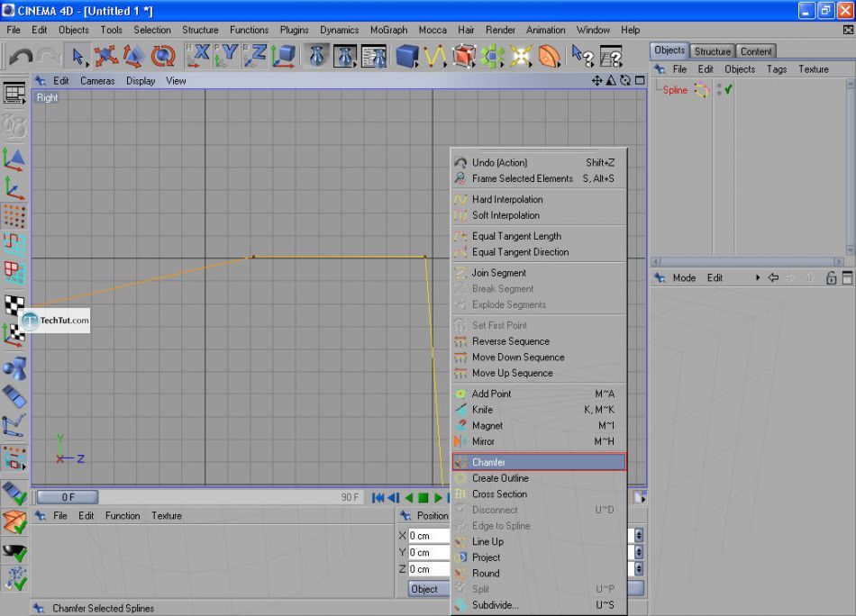
Task: Toggle Spline visibility dots in Object Manager
Action: click(x=720, y=89)
